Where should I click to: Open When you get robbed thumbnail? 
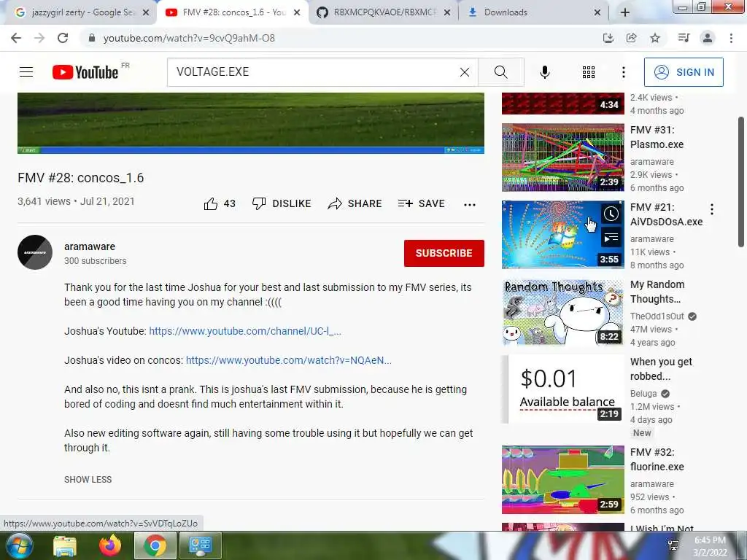pos(562,389)
